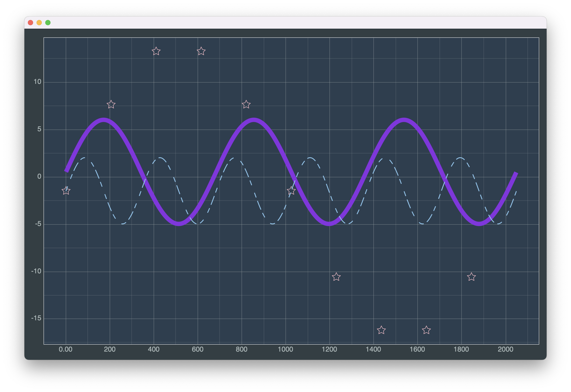Minimize the window using yellow button
This screenshot has width=571, height=392.
pos(39,23)
